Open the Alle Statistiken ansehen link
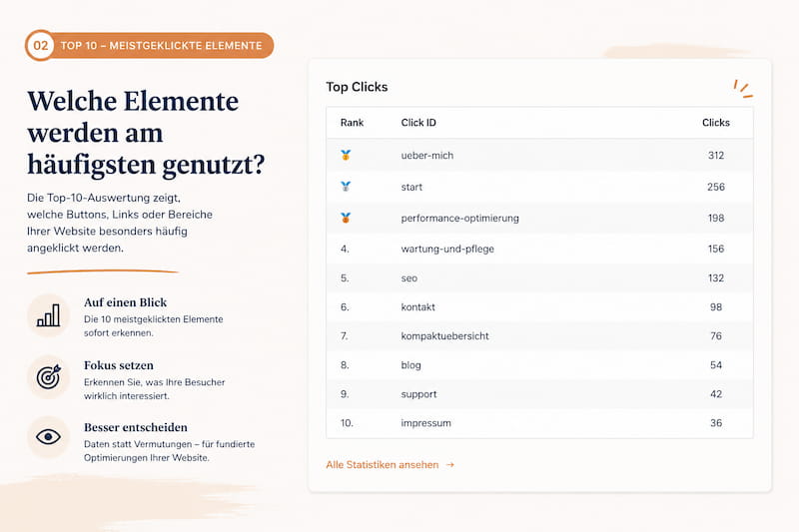Viewport: 799px width, 532px height. tap(390, 465)
